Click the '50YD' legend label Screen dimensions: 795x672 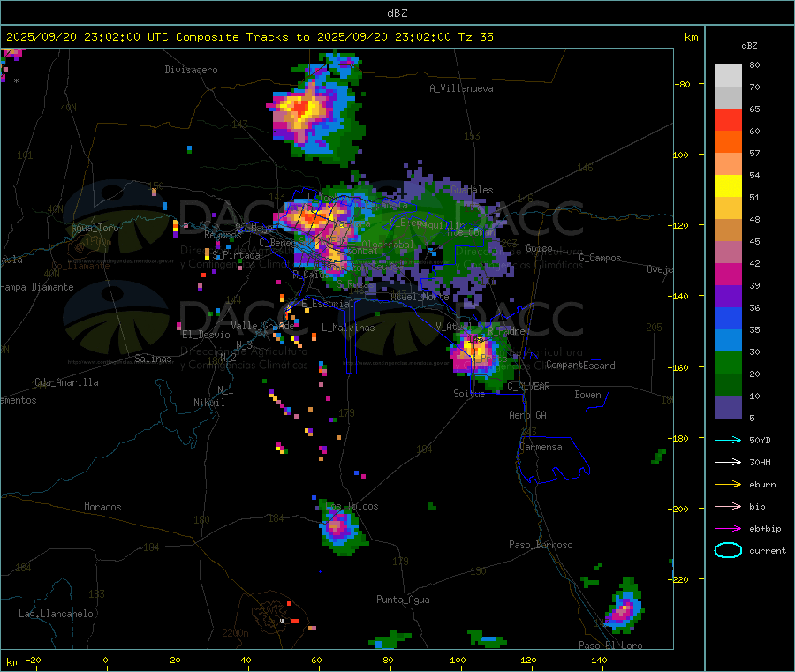pyautogui.click(x=760, y=440)
